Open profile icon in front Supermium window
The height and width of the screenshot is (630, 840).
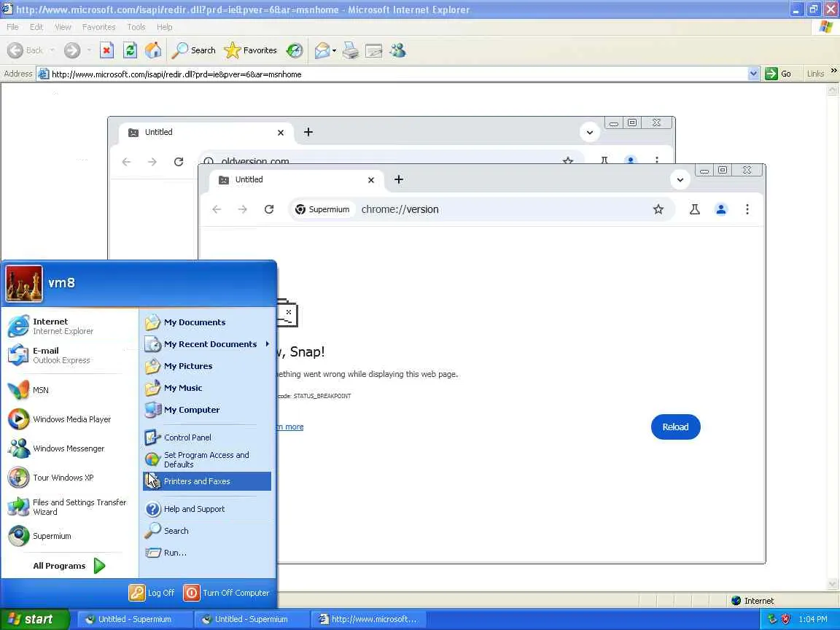coord(721,209)
